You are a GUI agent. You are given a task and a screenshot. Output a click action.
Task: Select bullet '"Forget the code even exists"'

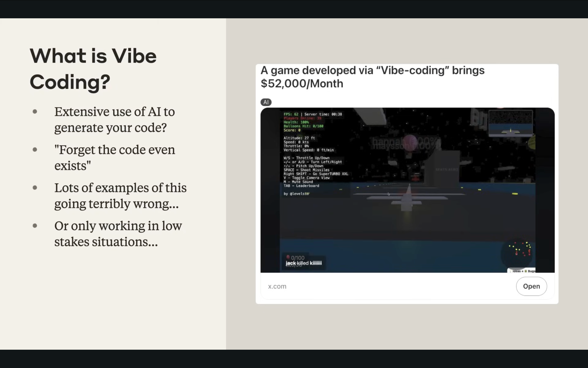click(x=115, y=158)
